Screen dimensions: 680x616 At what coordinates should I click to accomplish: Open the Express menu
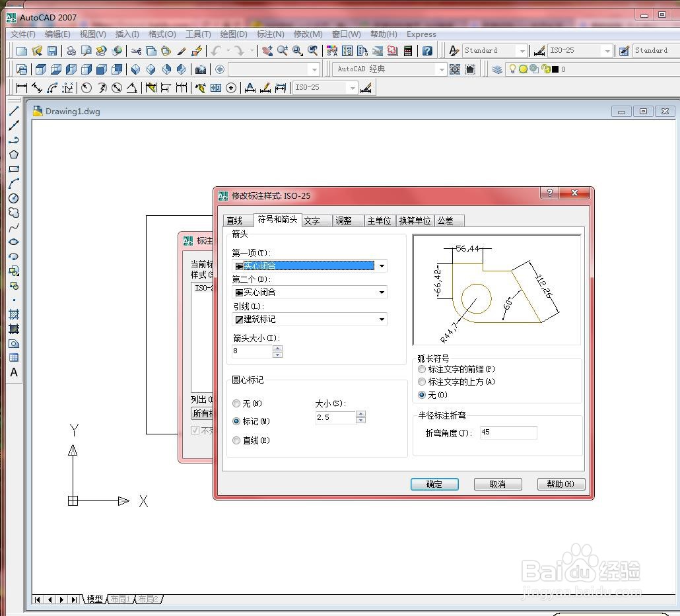(421, 34)
